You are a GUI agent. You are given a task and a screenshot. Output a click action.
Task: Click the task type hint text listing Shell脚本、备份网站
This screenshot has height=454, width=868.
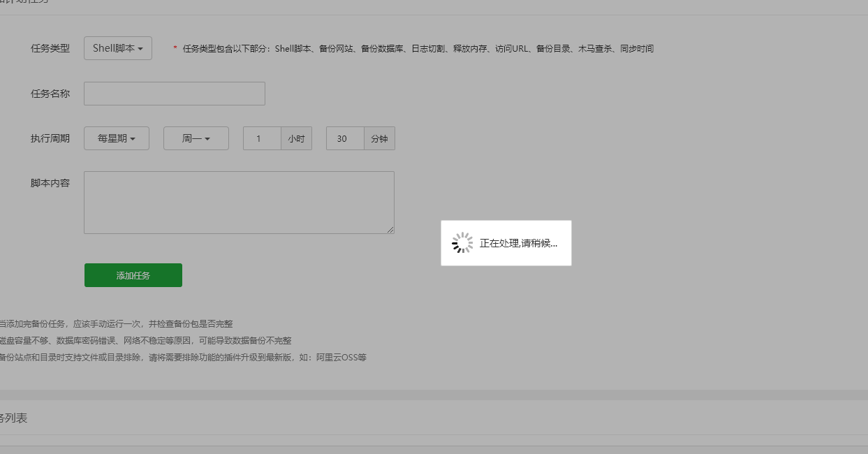pyautogui.click(x=418, y=49)
